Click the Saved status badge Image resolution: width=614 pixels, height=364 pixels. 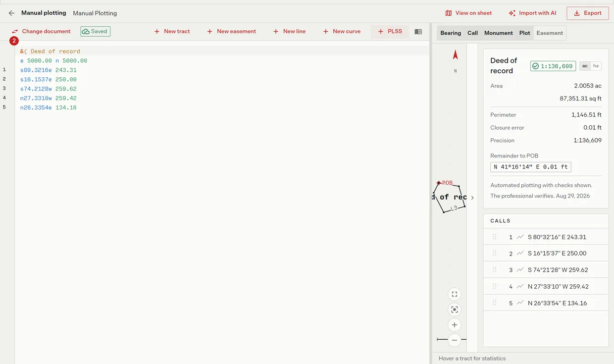(x=96, y=31)
